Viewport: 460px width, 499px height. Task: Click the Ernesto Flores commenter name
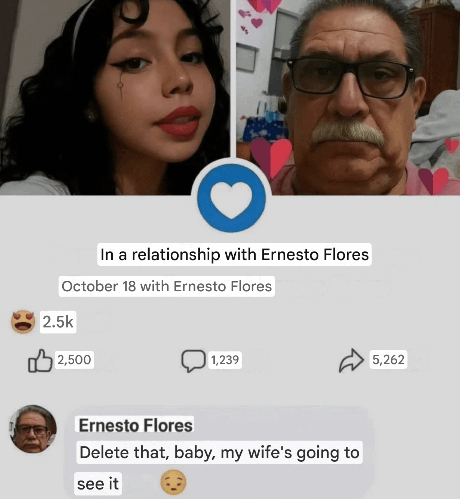pyautogui.click(x=135, y=425)
